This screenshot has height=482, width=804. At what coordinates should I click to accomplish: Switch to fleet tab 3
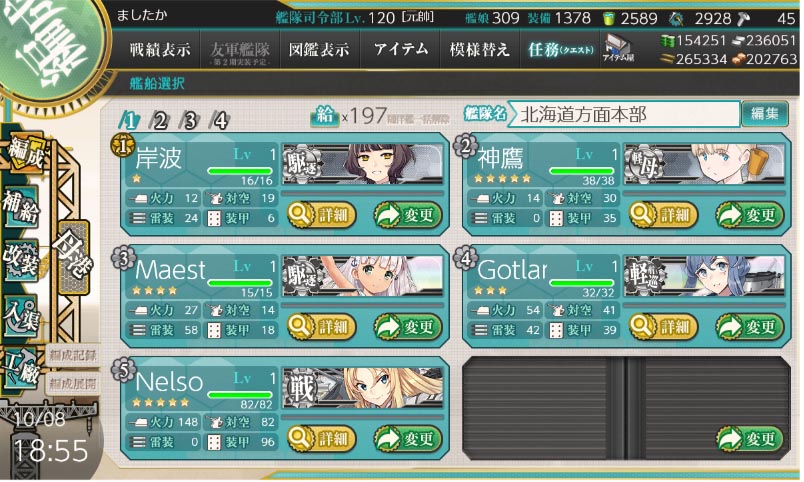coord(190,120)
